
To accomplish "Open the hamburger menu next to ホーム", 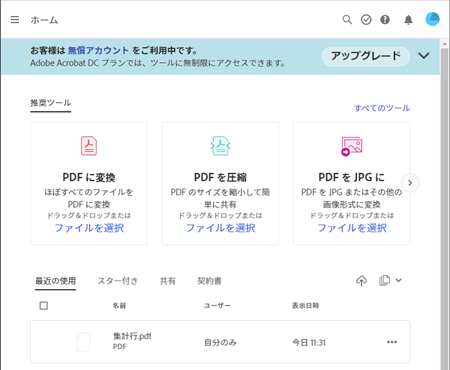I will click(15, 20).
